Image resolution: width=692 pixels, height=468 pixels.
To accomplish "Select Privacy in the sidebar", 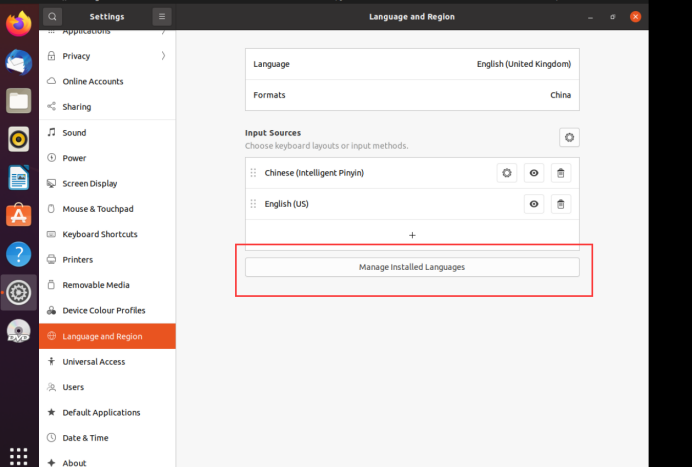I will (107, 56).
